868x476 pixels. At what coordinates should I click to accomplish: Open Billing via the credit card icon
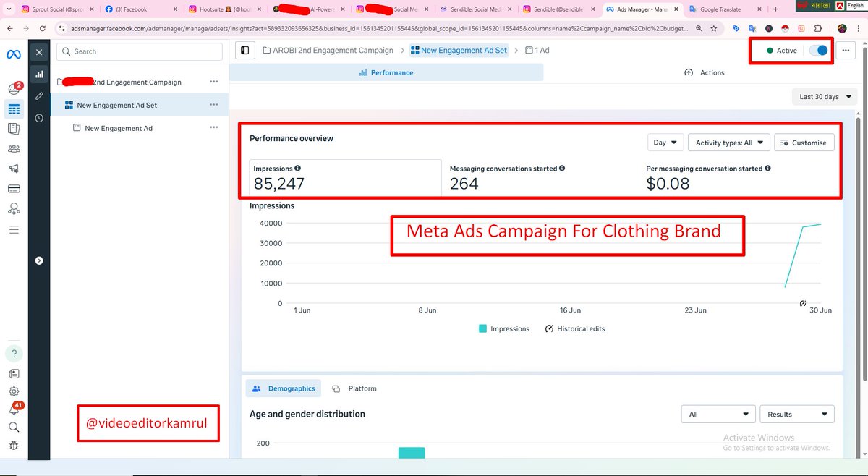click(14, 188)
